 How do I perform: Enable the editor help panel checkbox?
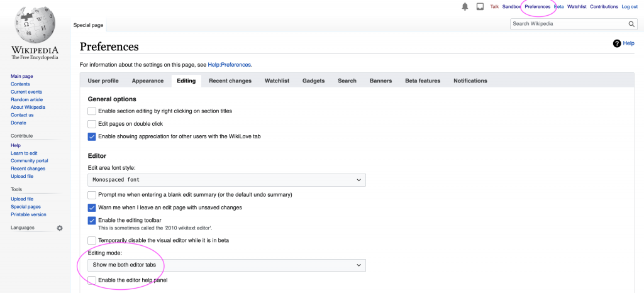[x=92, y=280]
